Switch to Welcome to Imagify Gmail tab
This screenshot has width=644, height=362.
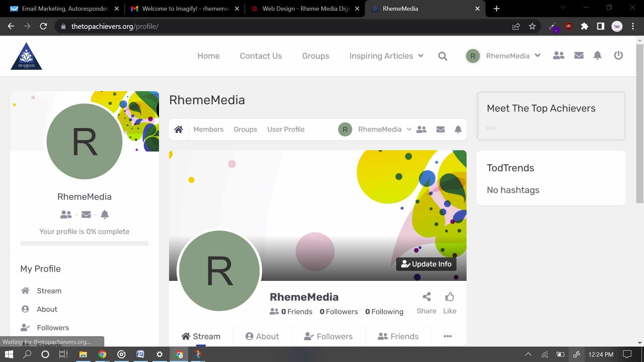185,9
